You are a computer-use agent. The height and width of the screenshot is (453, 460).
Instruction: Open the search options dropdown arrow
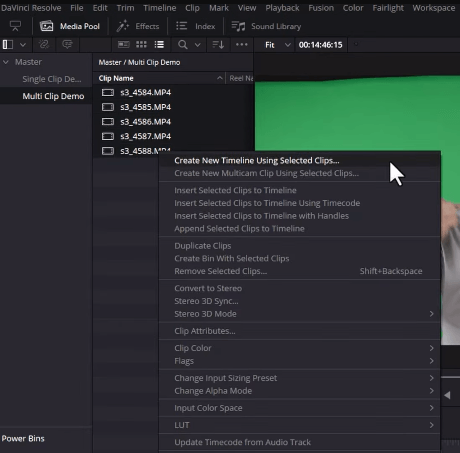[x=198, y=45]
